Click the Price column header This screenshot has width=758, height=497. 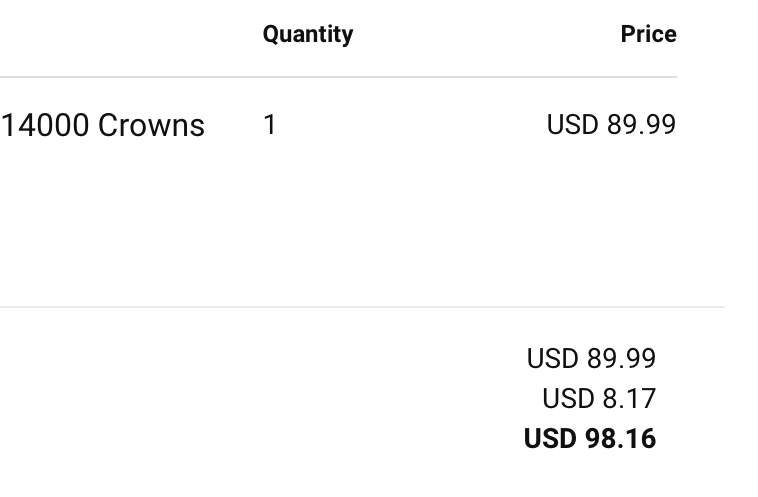point(648,34)
